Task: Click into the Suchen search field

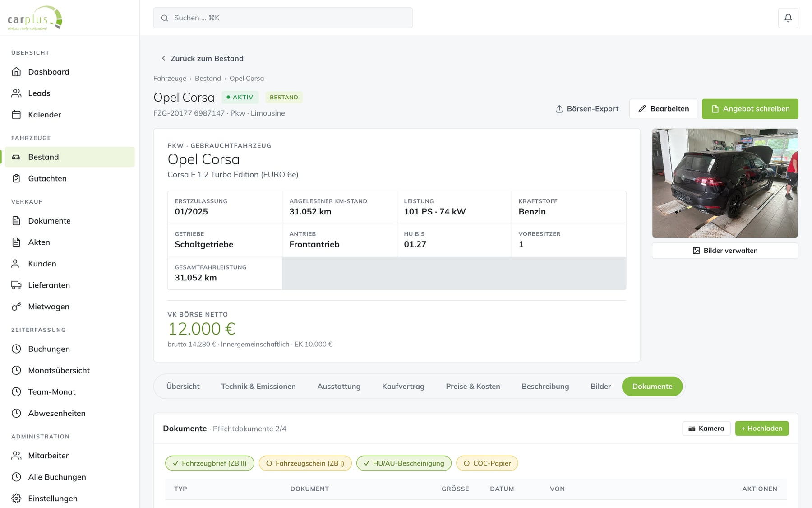Action: (283, 18)
